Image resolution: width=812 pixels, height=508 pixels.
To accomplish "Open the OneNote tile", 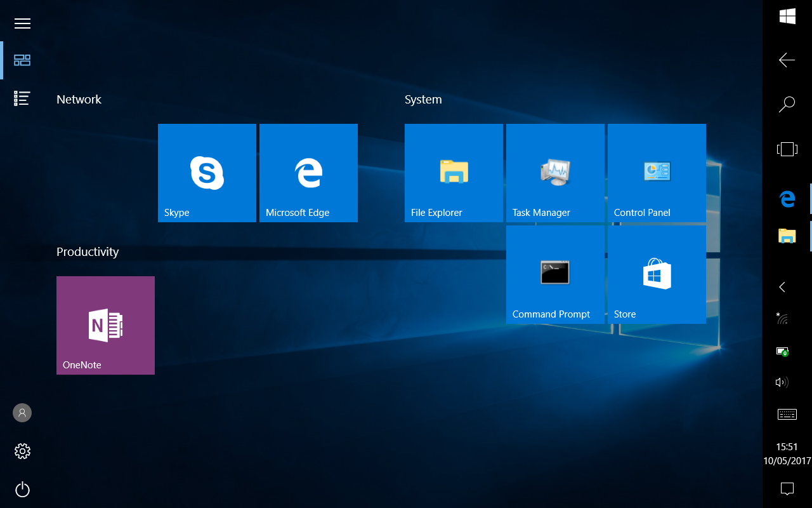I will click(x=105, y=325).
